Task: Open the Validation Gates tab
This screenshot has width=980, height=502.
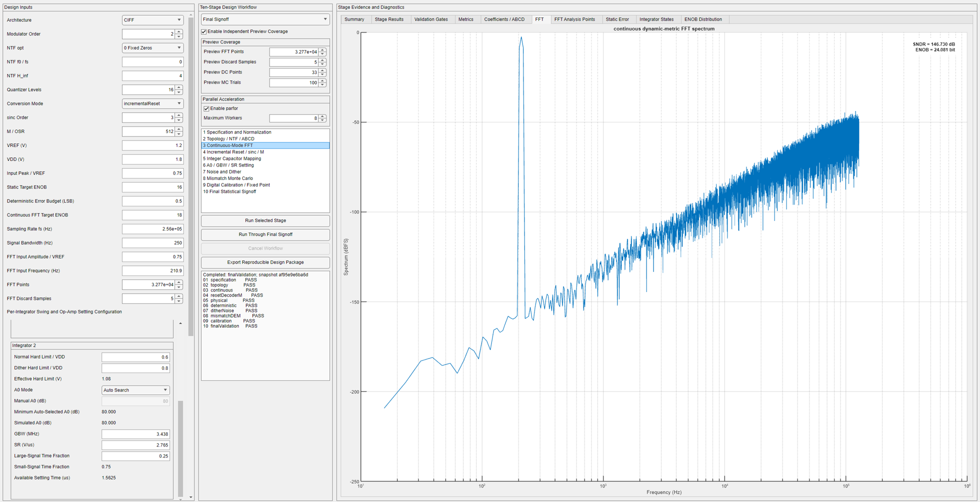Action: [431, 19]
